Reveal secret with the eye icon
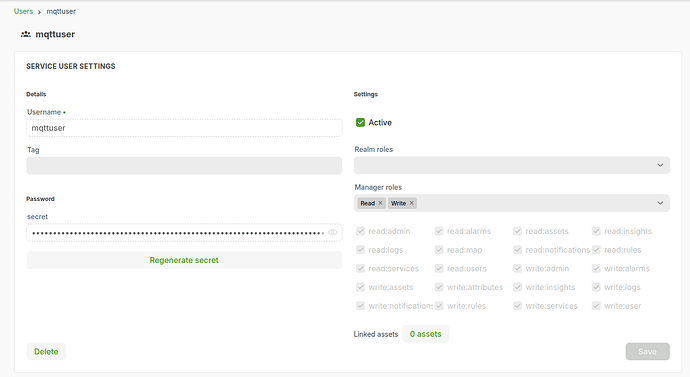This screenshot has height=377, width=690. tap(333, 233)
